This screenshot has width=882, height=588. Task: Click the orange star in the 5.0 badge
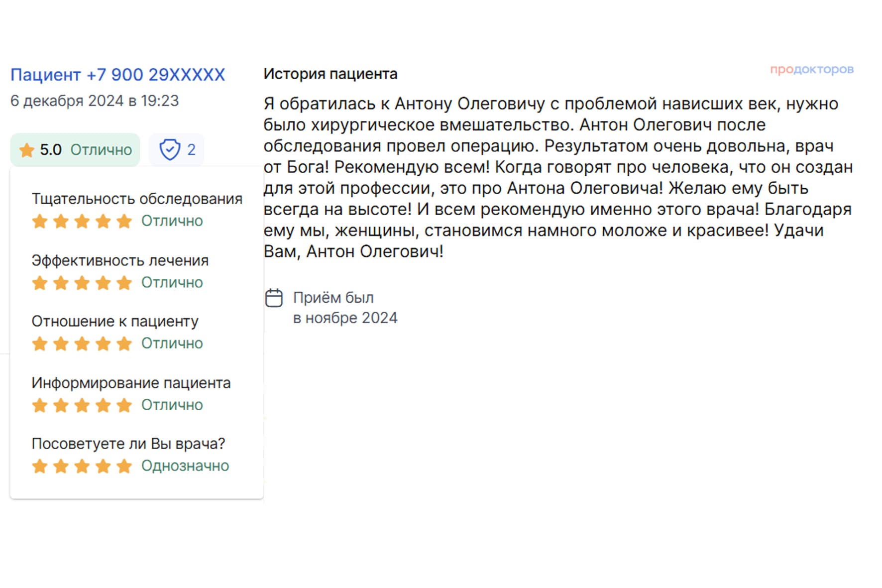(x=26, y=150)
